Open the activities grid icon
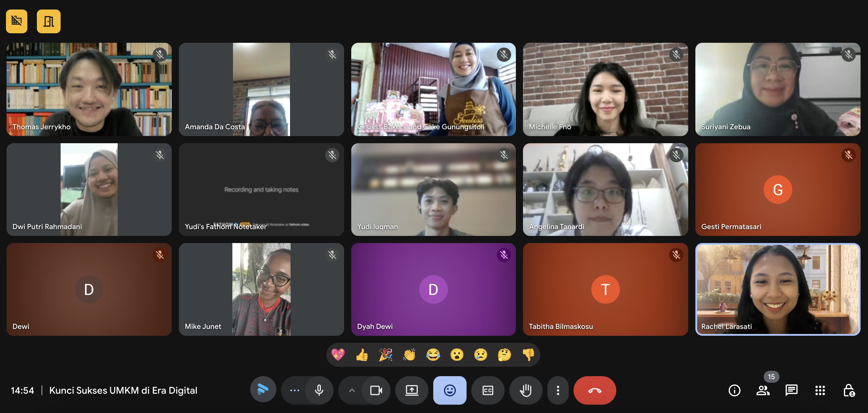 [x=820, y=390]
